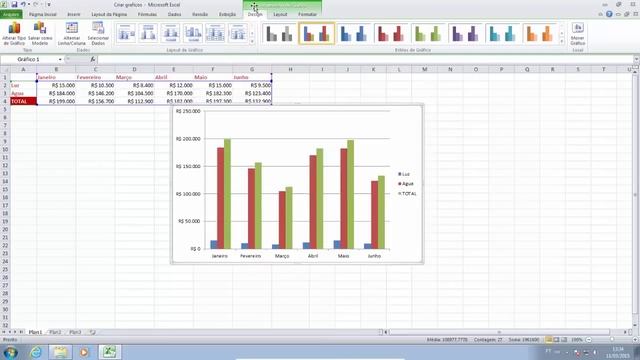Screen dimensions: 640x360
Task: Open the Arquivo tab
Action: click(x=11, y=14)
